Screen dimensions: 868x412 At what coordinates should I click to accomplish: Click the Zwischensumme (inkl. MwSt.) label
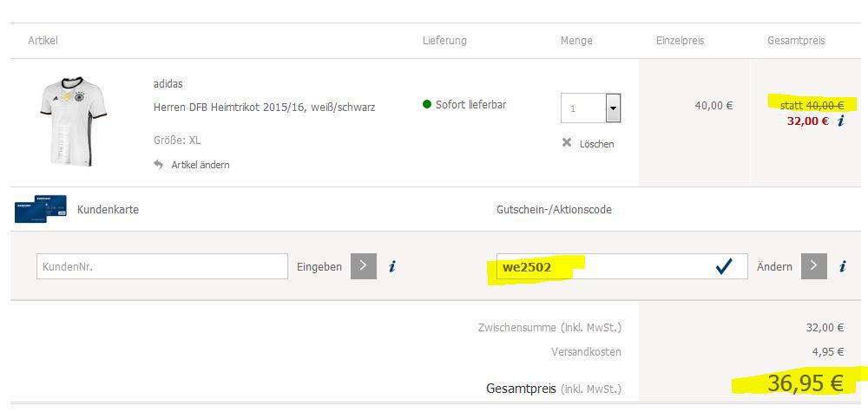(549, 327)
